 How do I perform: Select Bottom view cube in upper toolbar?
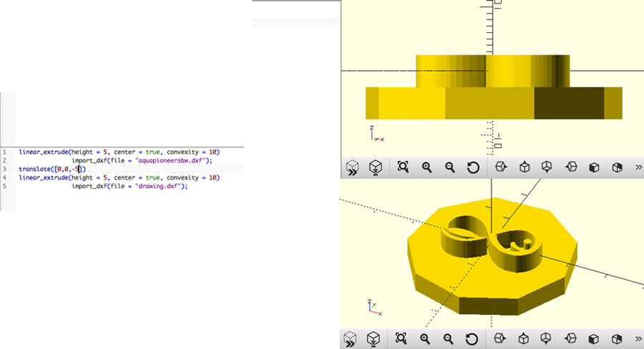click(547, 167)
